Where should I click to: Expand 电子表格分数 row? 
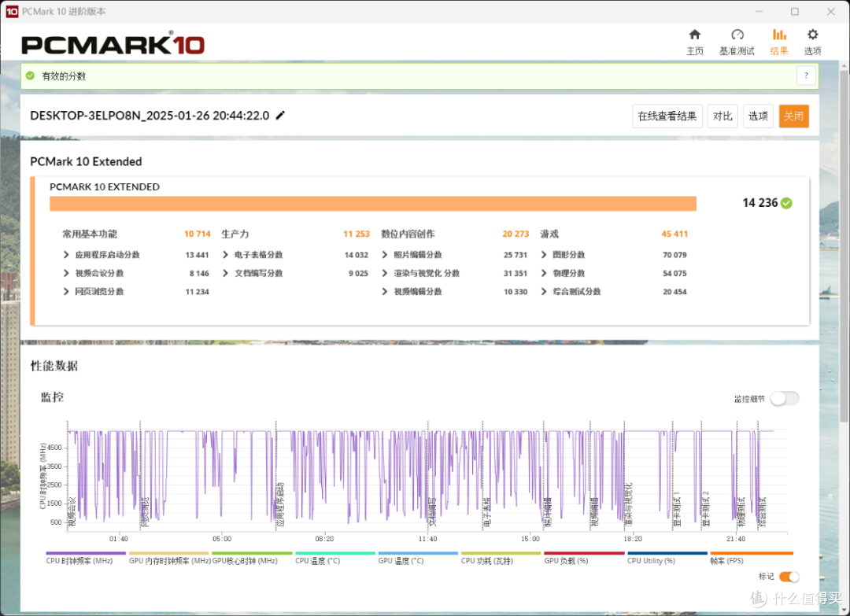(226, 255)
